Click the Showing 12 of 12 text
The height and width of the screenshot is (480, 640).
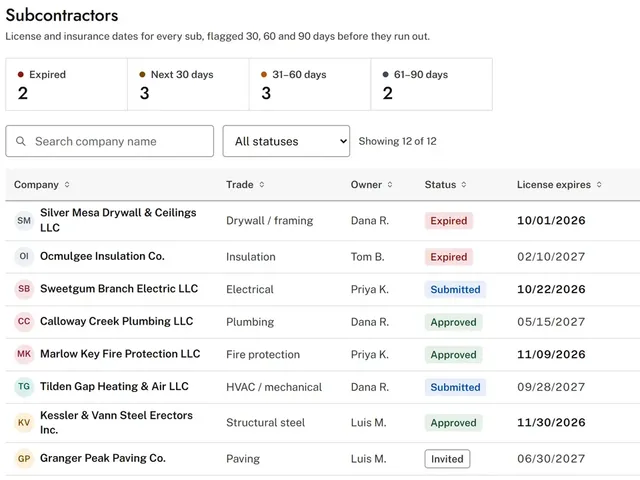click(x=398, y=141)
